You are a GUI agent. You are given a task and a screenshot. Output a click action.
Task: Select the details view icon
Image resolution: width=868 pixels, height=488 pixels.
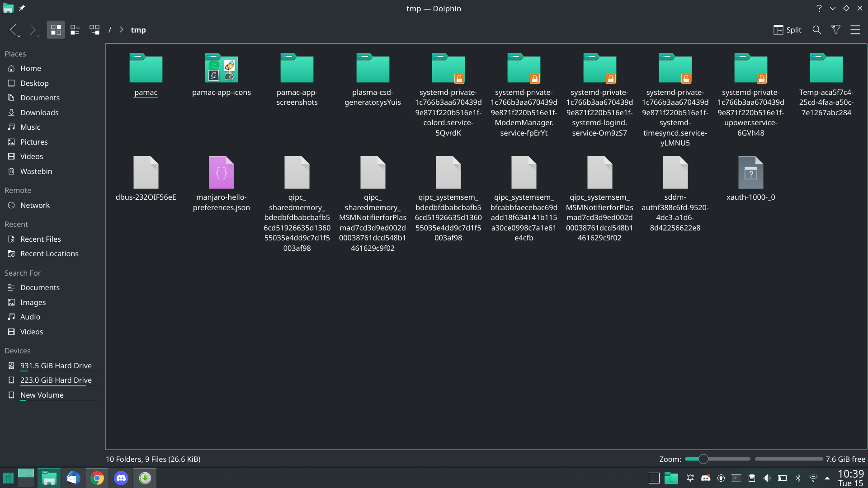(75, 30)
